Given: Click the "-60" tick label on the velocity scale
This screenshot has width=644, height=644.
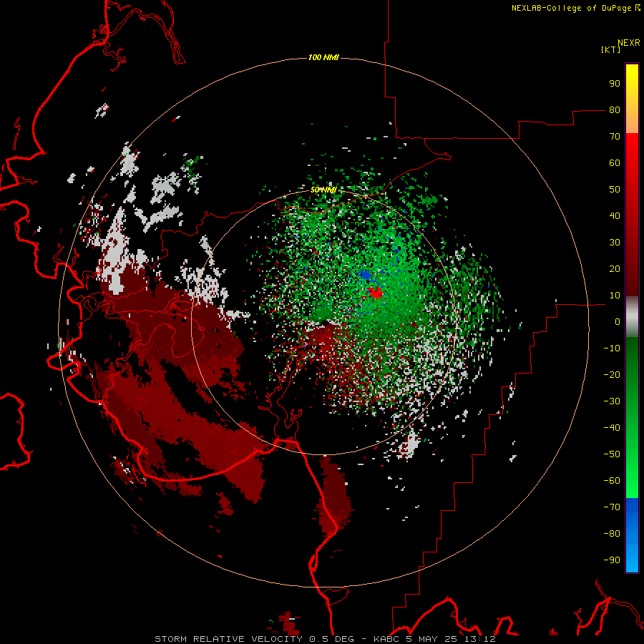Looking at the screenshot, I should (x=612, y=481).
